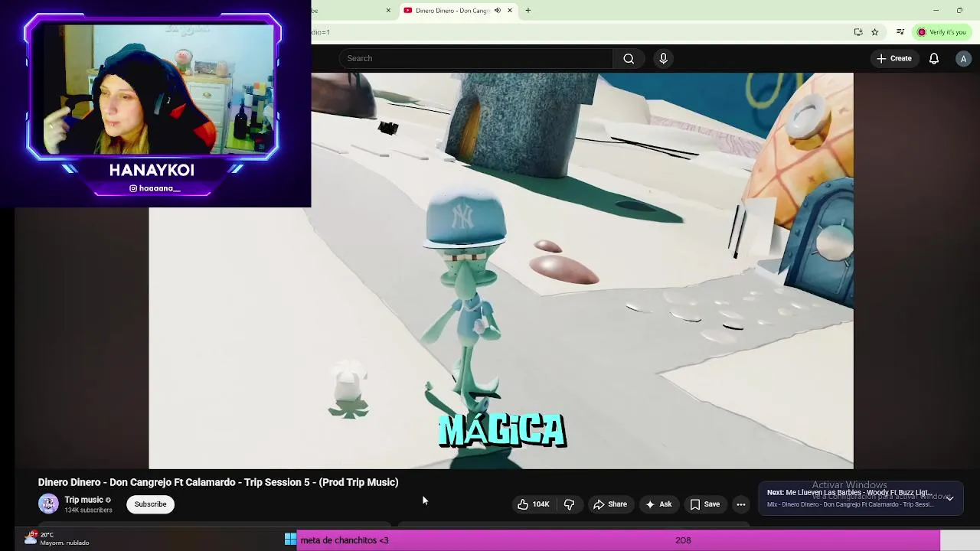The width and height of the screenshot is (980, 551).
Task: Open the weather widget showing 20°C
Action: coord(57,539)
